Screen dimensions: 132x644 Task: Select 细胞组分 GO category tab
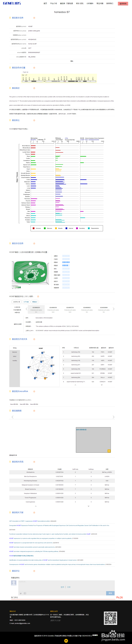point(35,302)
